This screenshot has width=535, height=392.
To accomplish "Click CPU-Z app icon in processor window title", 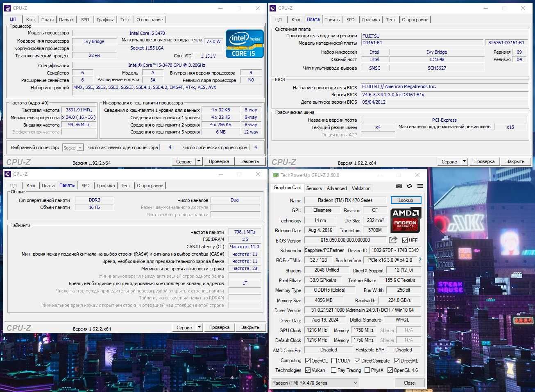I will tap(8, 8).
